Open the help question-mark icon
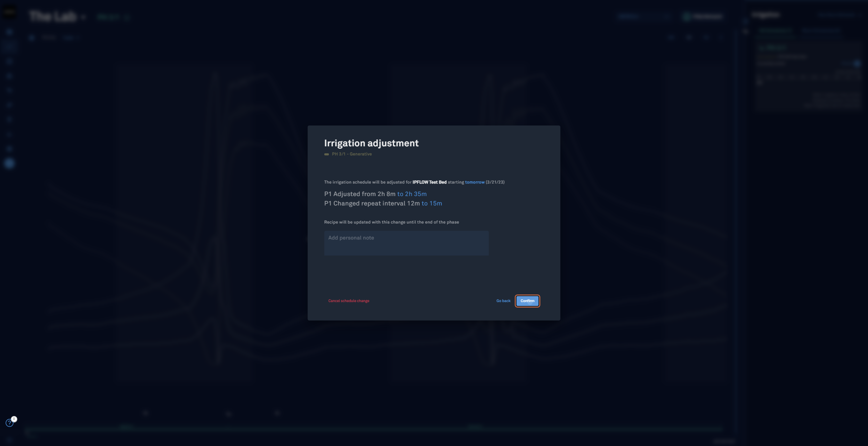 [9, 423]
